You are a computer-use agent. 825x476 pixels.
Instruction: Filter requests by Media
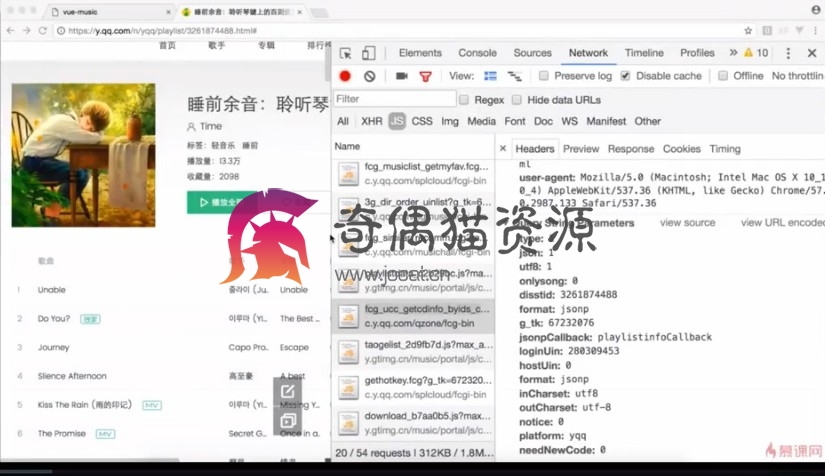pos(481,121)
